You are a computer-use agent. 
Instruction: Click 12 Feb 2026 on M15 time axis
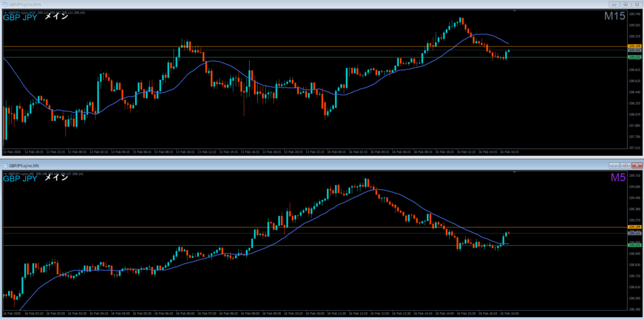point(11,152)
